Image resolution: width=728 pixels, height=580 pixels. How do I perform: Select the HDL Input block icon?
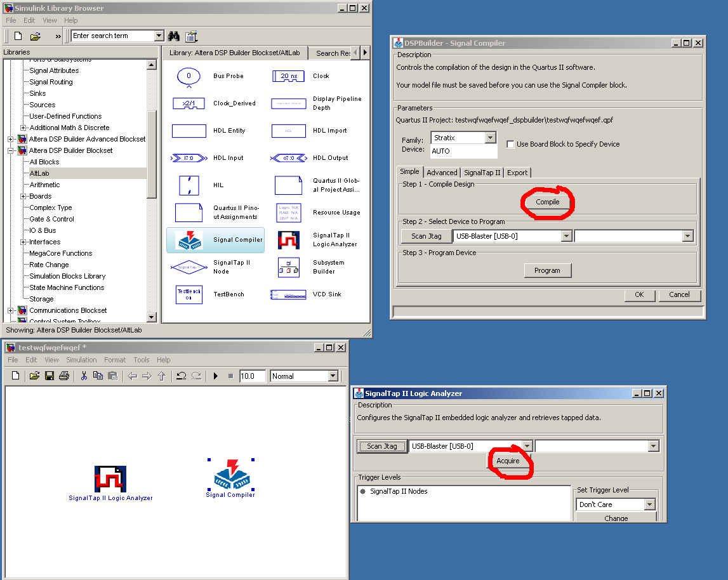click(189, 159)
